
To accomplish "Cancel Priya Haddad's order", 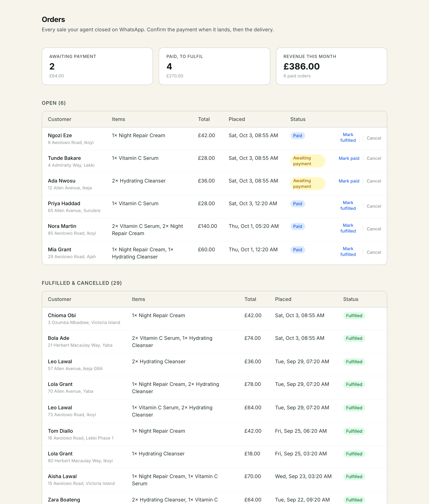I will point(374,206).
